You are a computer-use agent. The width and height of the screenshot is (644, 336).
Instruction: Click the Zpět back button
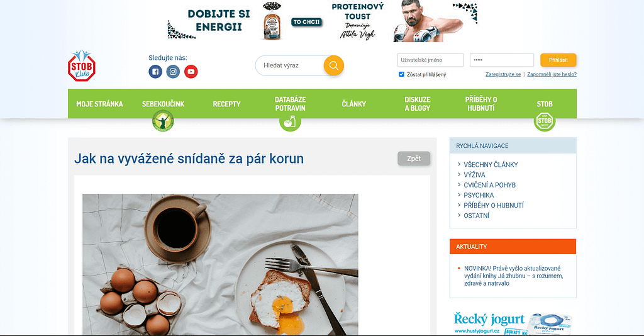point(414,159)
